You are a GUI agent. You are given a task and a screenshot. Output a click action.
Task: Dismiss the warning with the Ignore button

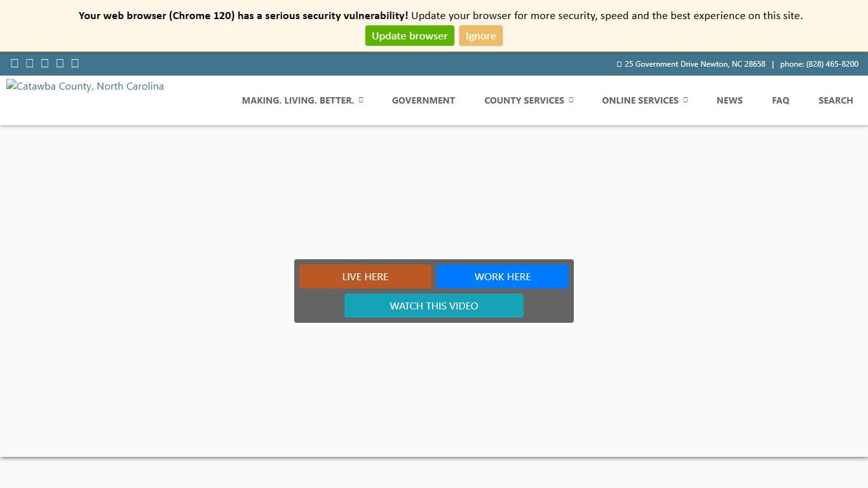point(480,36)
